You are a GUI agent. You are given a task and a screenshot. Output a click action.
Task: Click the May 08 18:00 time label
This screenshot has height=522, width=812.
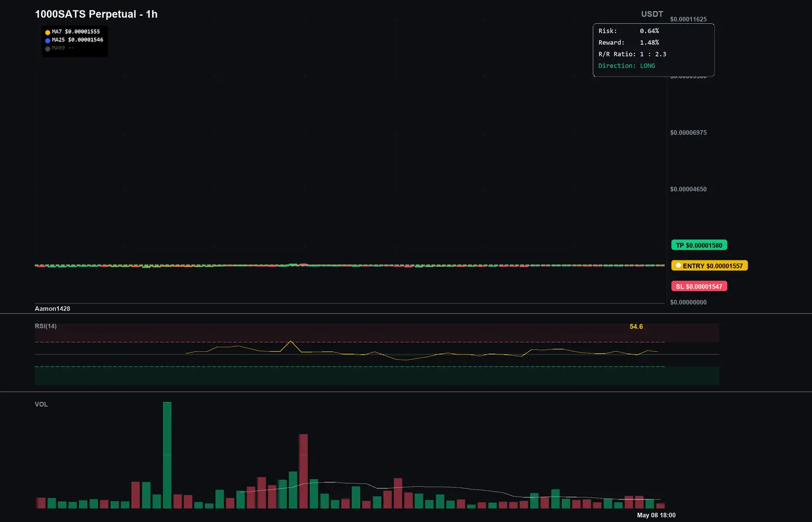click(x=656, y=516)
